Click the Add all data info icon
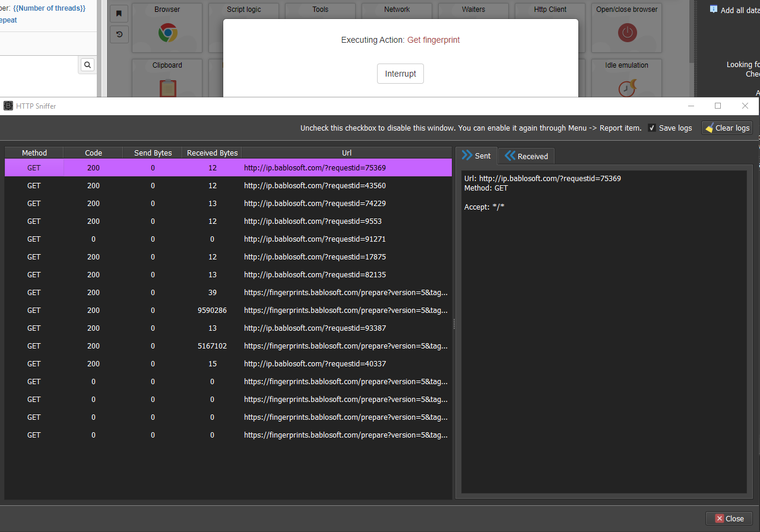Screen dimensions: 760x532 pos(714,9)
